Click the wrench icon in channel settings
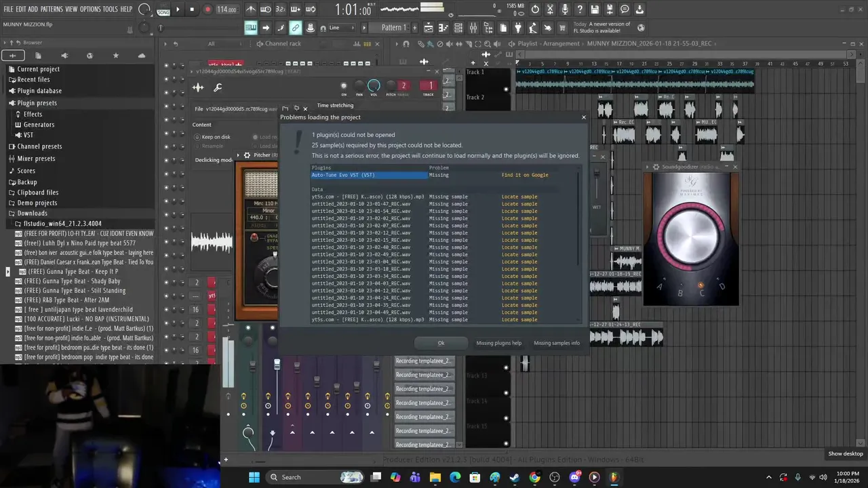The height and width of the screenshot is (488, 868). (x=218, y=87)
